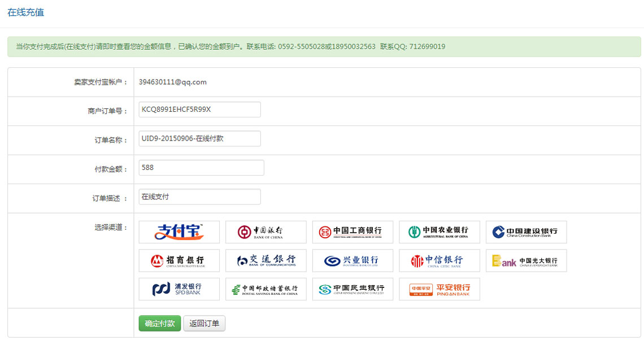Pick Industrial Bank (兴业银行) option
Viewport: 644px width, 345px height.
(x=353, y=261)
